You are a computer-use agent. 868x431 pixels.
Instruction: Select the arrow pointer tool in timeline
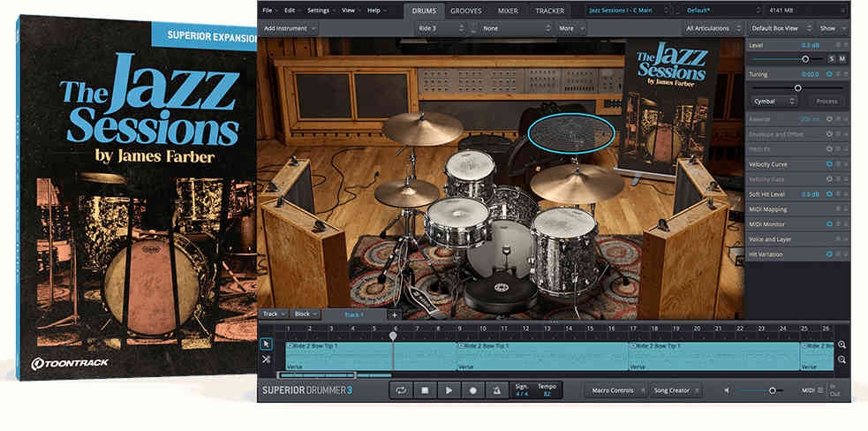pos(267,344)
